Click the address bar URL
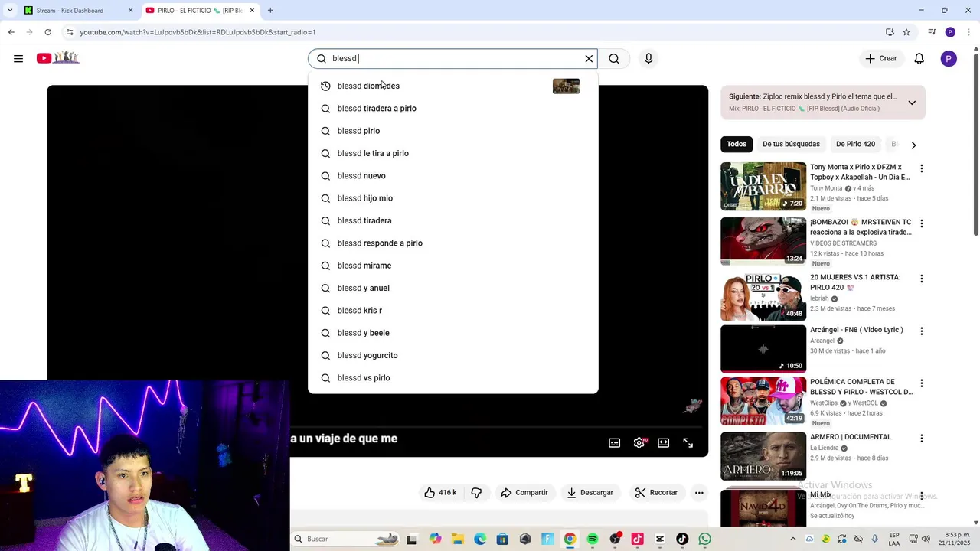This screenshot has height=551, width=980. click(x=198, y=32)
